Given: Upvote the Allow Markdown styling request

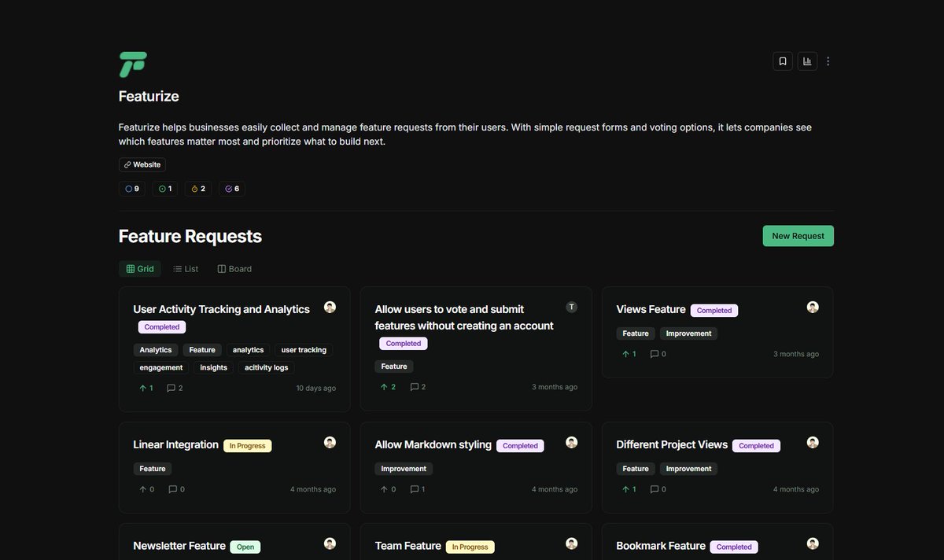Looking at the screenshot, I should [388, 489].
